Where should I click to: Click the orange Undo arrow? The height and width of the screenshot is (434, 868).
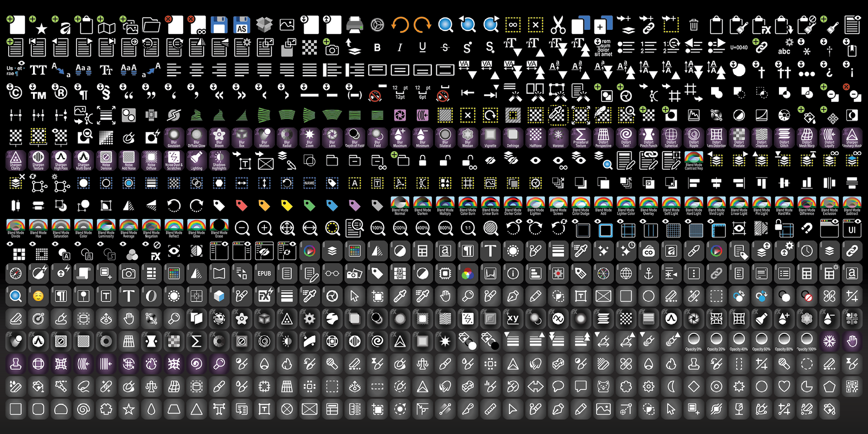point(400,25)
